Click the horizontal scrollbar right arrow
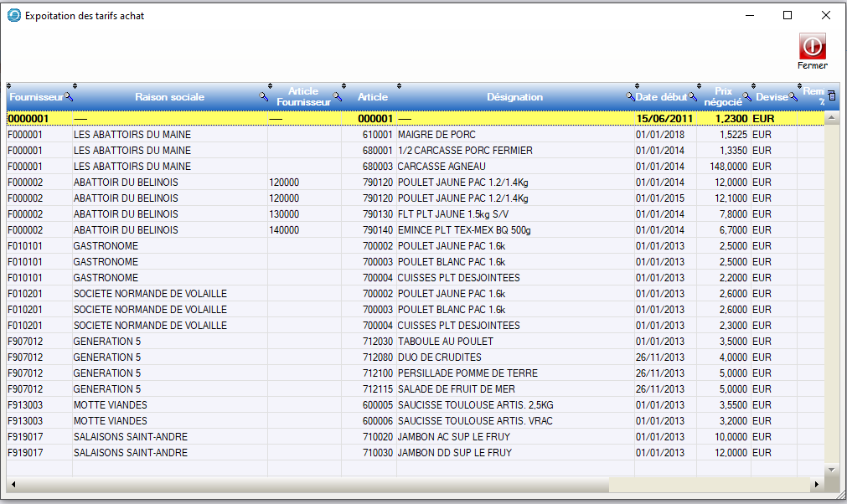 tap(815, 485)
